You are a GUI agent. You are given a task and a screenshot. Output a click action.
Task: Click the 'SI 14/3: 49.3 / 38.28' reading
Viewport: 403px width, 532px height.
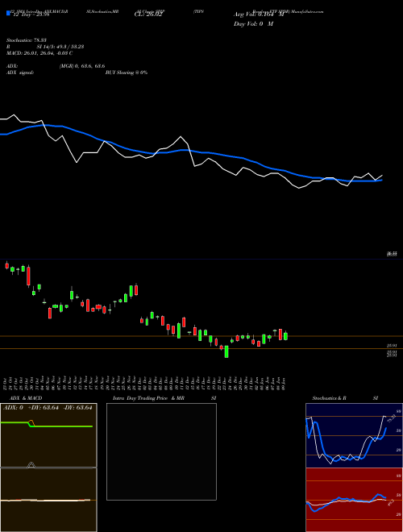[x=60, y=47]
